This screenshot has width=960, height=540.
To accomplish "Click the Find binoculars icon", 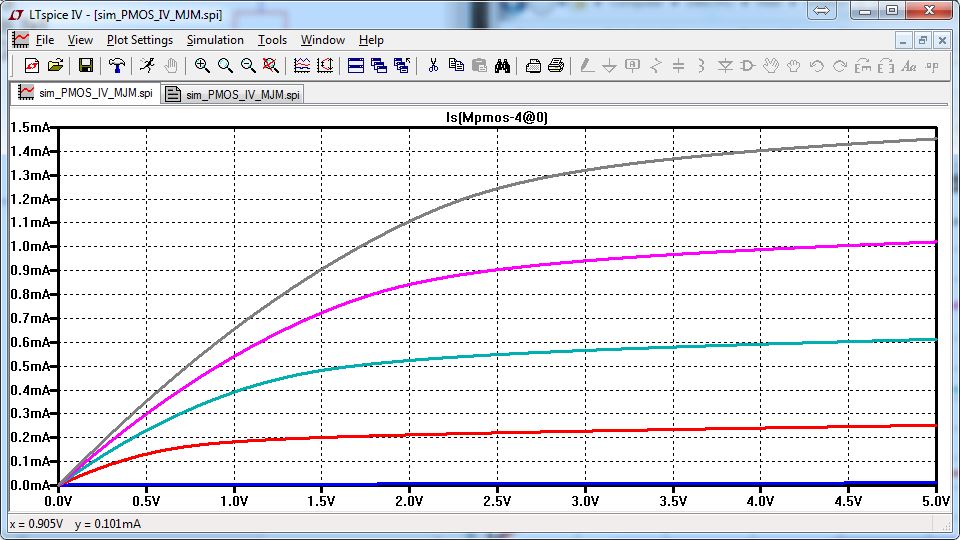I will pyautogui.click(x=502, y=66).
